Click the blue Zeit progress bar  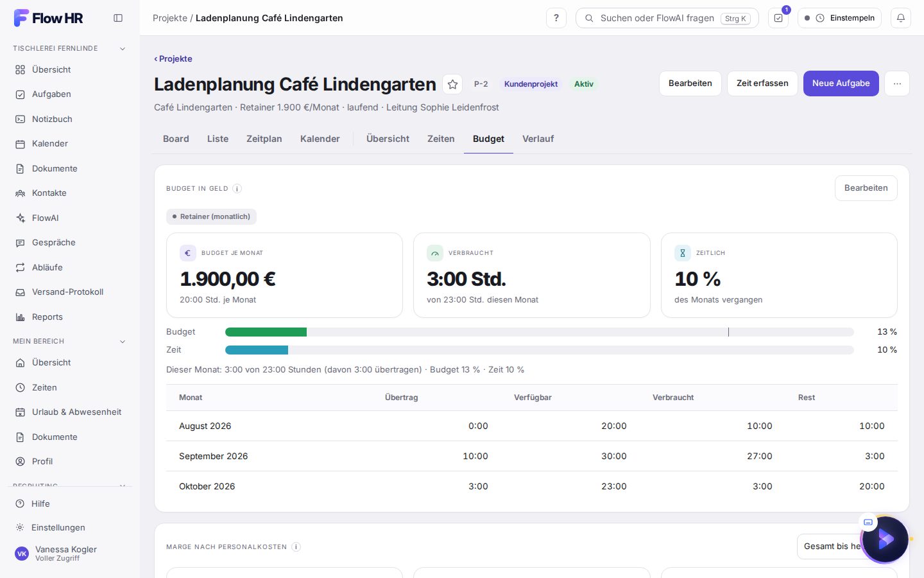pos(257,350)
